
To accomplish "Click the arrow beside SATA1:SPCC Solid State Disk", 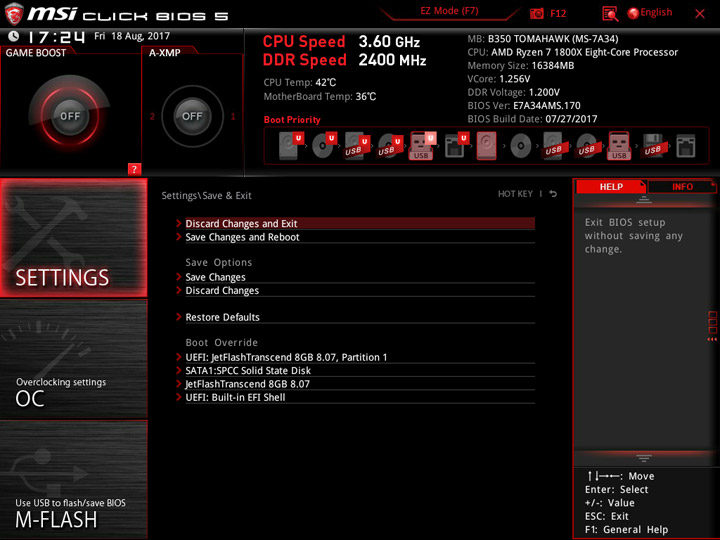I will [179, 370].
